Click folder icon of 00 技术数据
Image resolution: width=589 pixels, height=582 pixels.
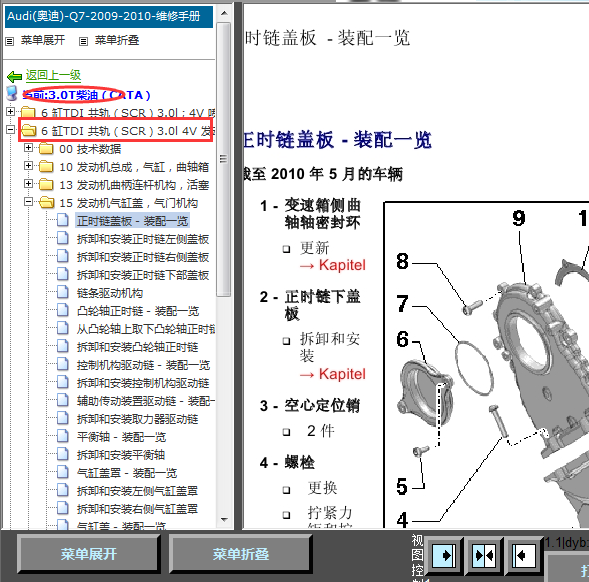click(x=46, y=149)
